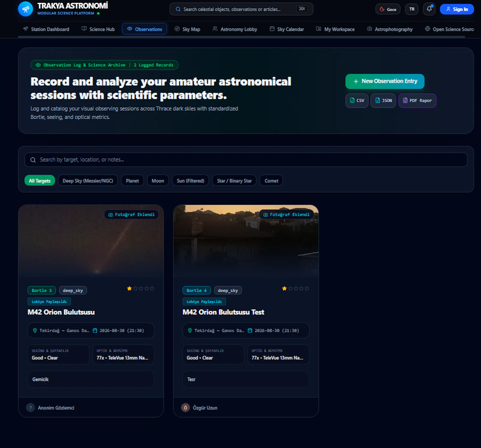Viewport: 481px width, 448px height.
Task: Click star rating on Test card
Action: [x=296, y=288]
